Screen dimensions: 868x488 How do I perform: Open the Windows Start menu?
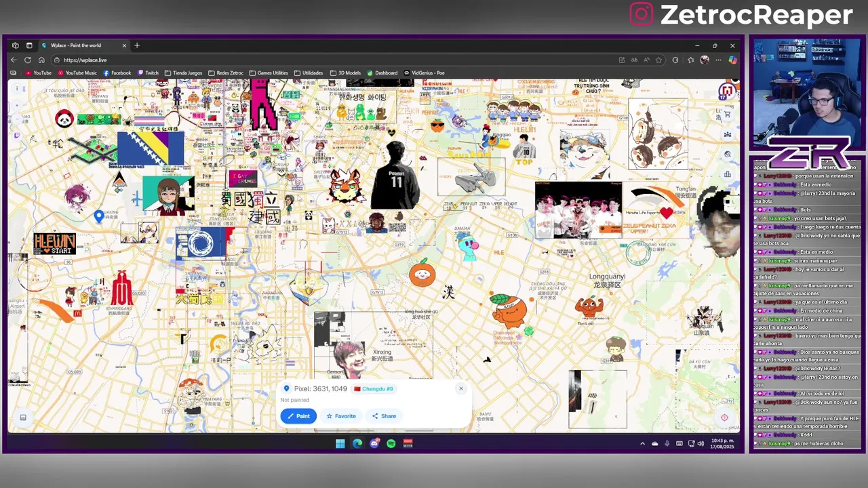[340, 443]
